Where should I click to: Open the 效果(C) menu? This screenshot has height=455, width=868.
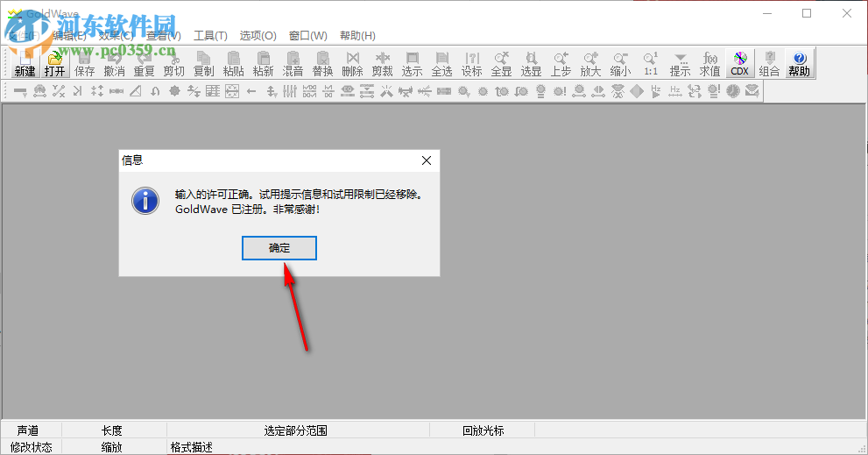click(x=116, y=35)
